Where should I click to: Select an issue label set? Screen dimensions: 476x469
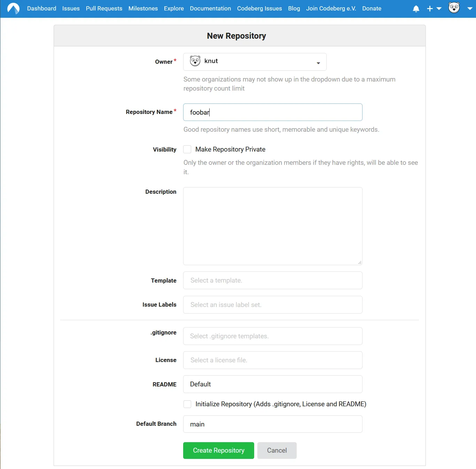pos(273,305)
